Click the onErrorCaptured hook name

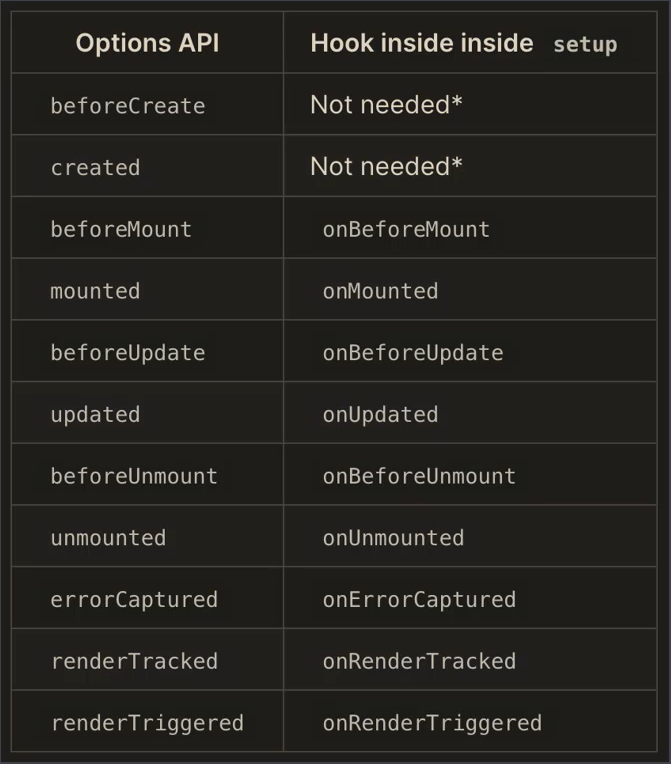(x=419, y=600)
